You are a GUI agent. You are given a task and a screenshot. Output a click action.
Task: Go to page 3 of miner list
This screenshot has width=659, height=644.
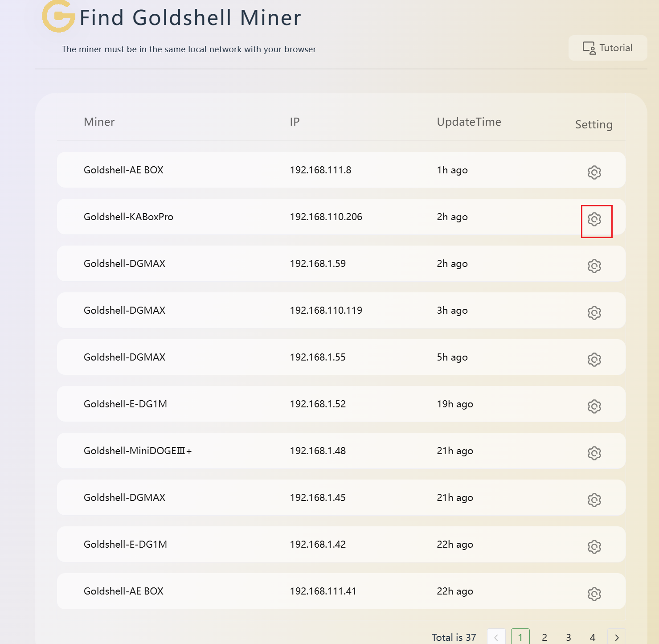[x=569, y=637]
